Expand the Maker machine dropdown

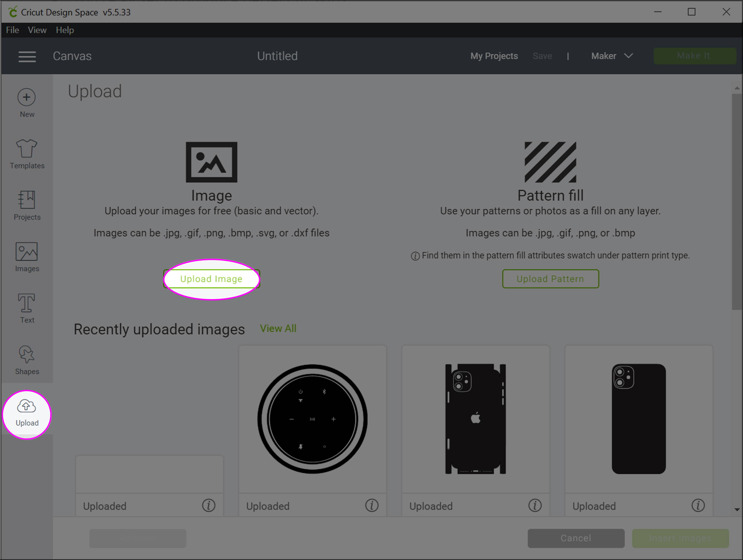(612, 56)
